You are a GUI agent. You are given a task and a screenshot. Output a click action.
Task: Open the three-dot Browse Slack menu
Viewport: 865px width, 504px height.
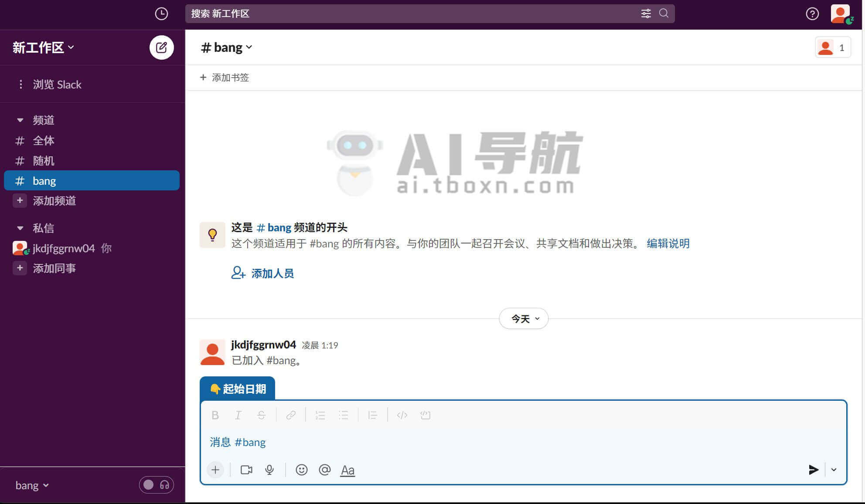tap(20, 84)
